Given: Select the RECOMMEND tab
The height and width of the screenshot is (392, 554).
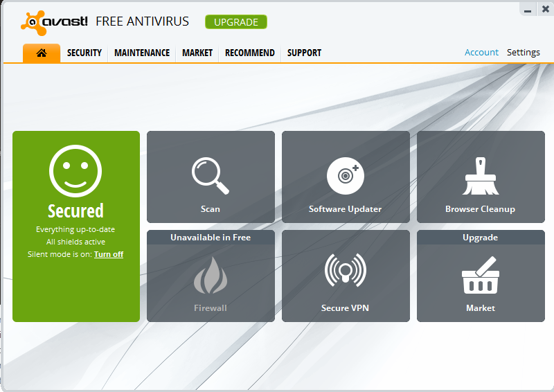Looking at the screenshot, I should click(250, 53).
